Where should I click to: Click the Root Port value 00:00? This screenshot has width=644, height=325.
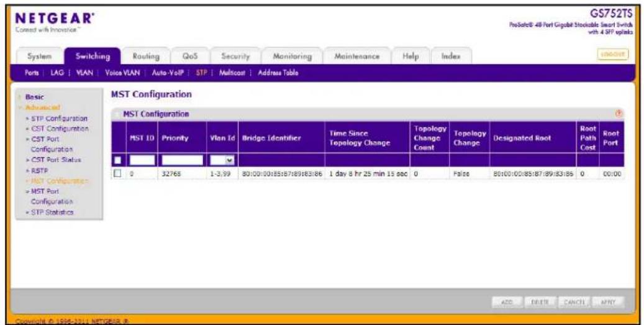[x=612, y=174]
